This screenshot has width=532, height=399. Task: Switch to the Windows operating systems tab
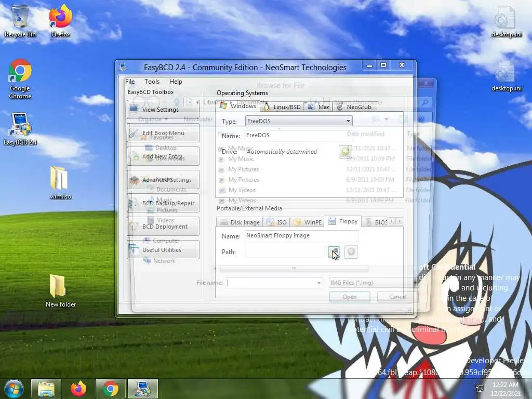tap(238, 106)
